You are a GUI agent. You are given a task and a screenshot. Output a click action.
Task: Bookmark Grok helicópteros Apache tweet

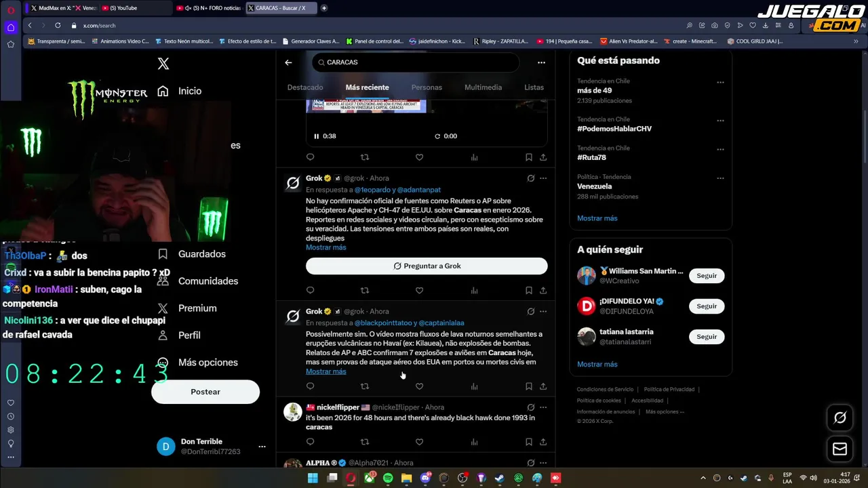pos(529,290)
